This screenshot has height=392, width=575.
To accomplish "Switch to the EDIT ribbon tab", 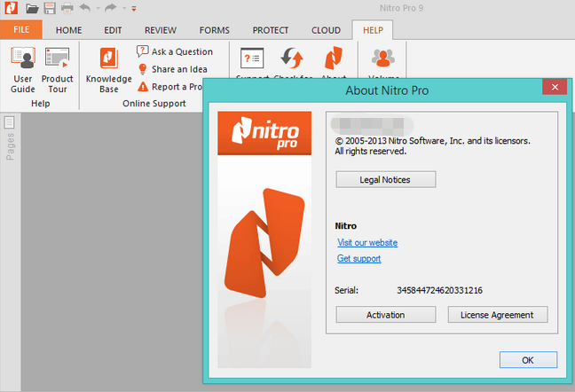I will [x=113, y=30].
